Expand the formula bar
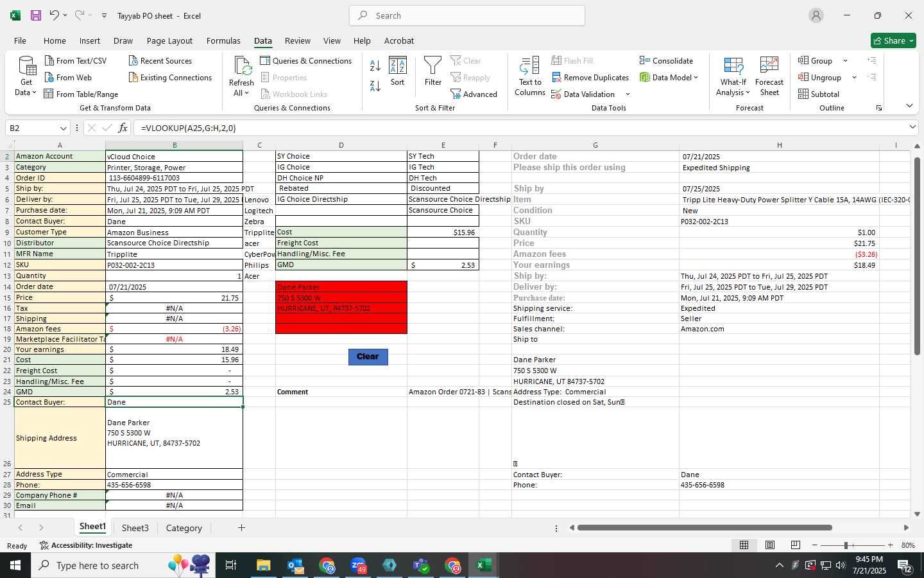 [912, 127]
